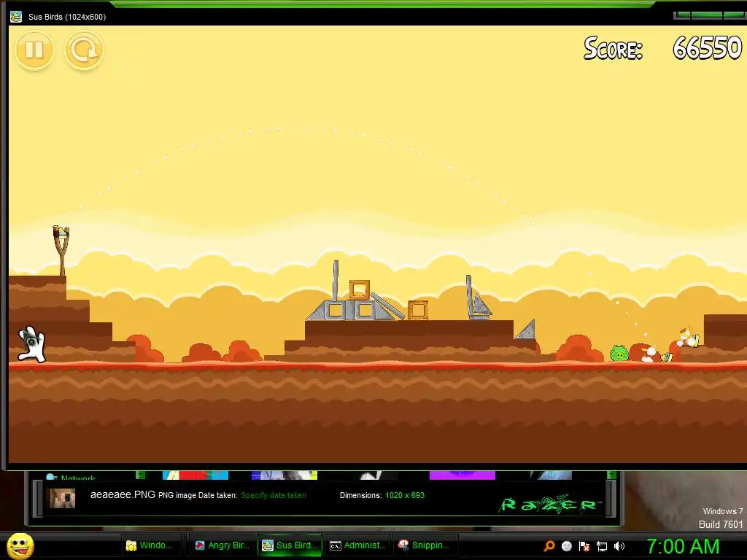This screenshot has height=560, width=747.
Task: Switch to the Administ... command prompt taskbar button
Action: [x=357, y=545]
